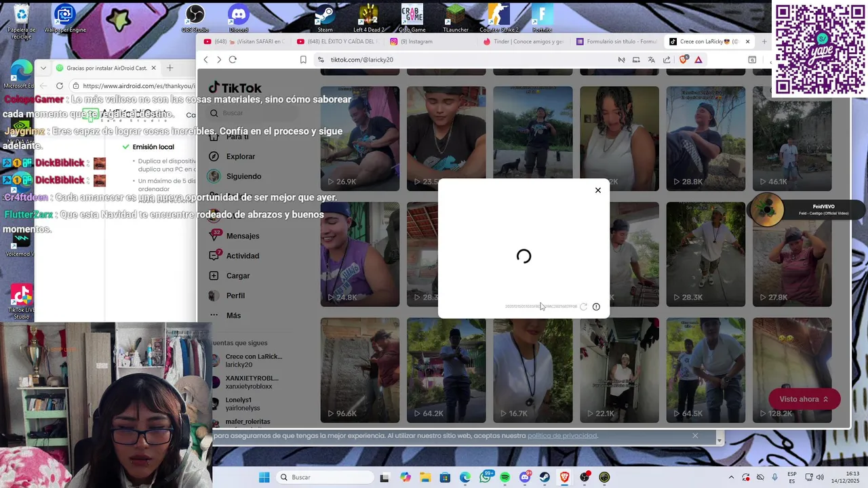The image size is (868, 488).
Task: Close the loading popup dialog
Action: click(598, 190)
